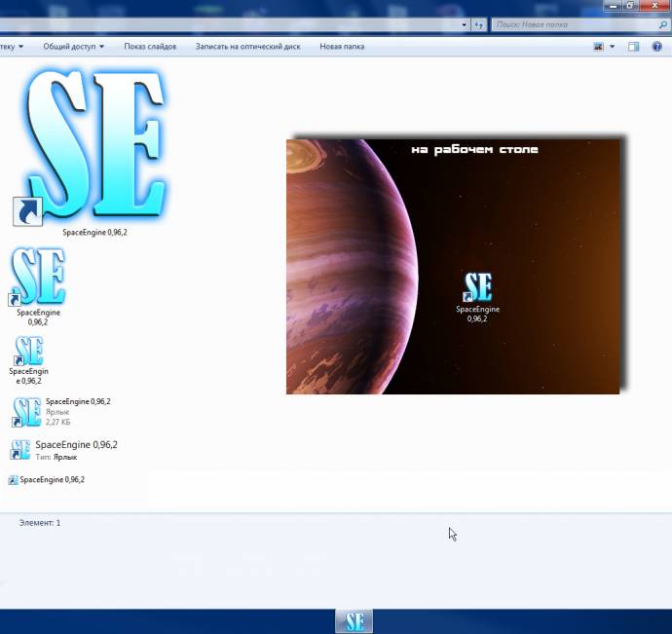This screenshot has height=634, width=672.
Task: Click the change view icon in toolbar
Action: [x=598, y=47]
